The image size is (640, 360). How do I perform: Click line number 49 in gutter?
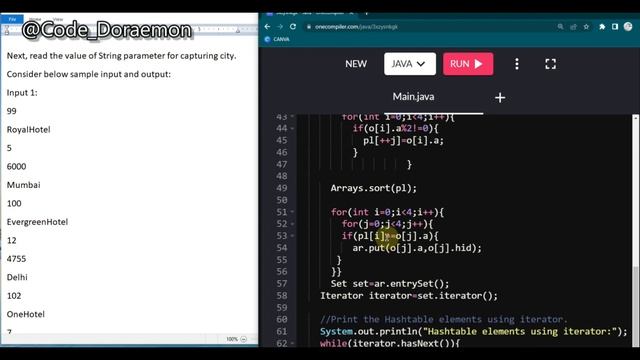click(x=282, y=188)
